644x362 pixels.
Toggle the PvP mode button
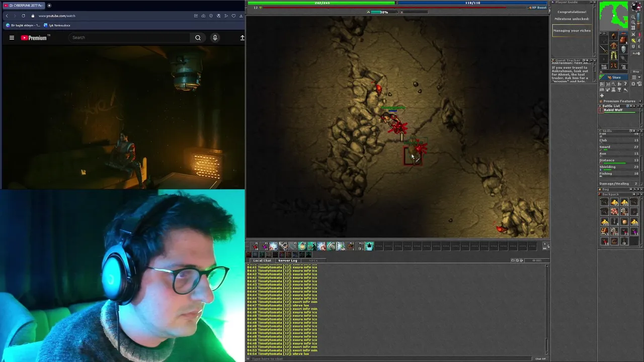pos(636,53)
